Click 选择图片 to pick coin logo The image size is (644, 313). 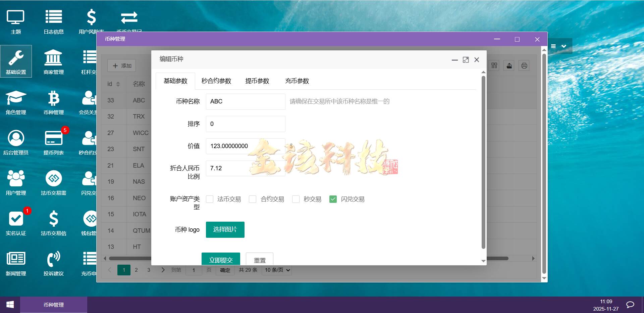point(225,230)
